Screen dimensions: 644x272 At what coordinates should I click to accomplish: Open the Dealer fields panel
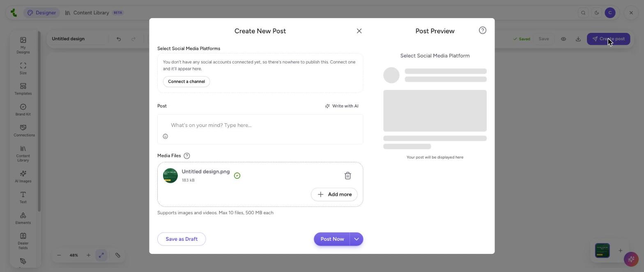tap(23, 241)
